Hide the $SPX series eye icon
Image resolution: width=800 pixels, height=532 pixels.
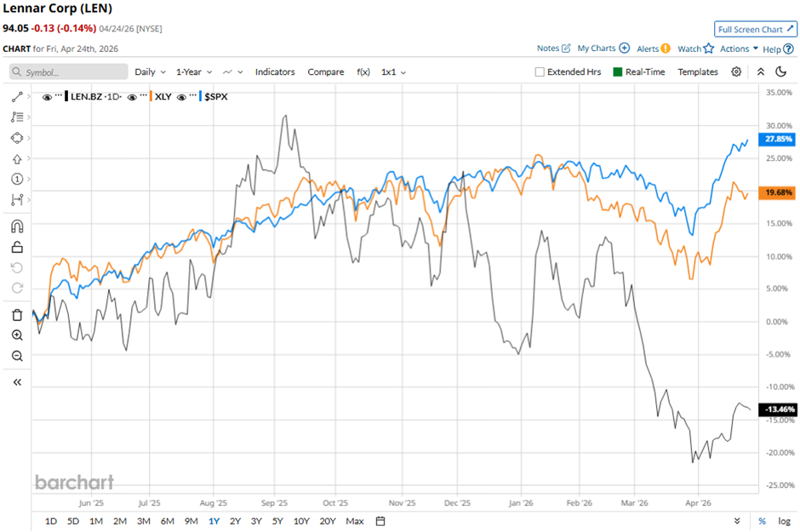(181, 97)
